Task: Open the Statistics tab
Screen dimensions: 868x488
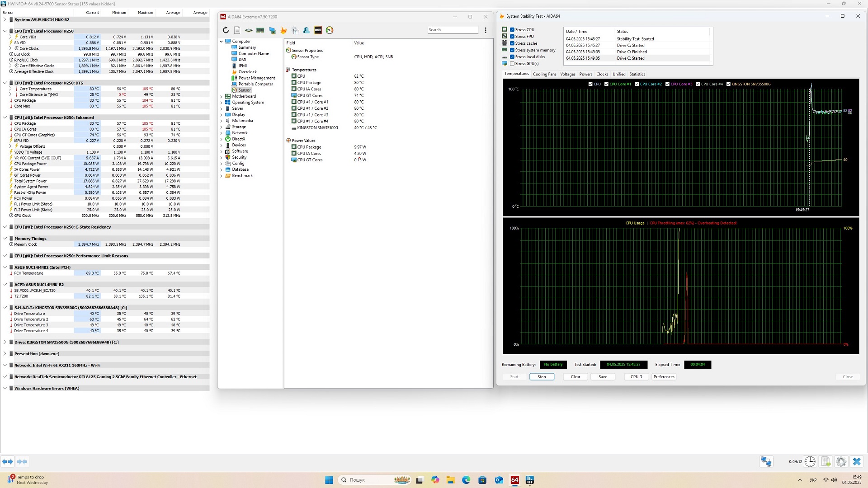Action: 637,74
